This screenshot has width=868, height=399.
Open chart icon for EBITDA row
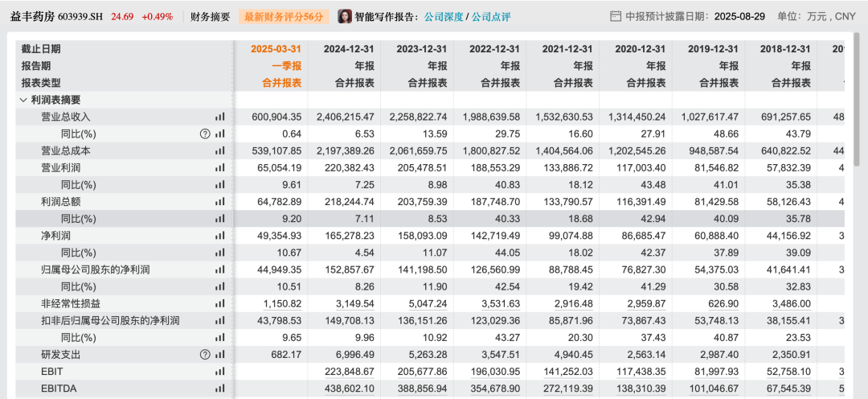coord(219,389)
